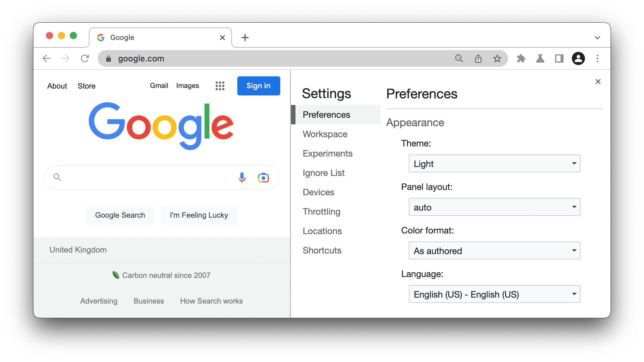644x362 pixels.
Task: Click the Locations settings section link
Action: pyautogui.click(x=322, y=230)
